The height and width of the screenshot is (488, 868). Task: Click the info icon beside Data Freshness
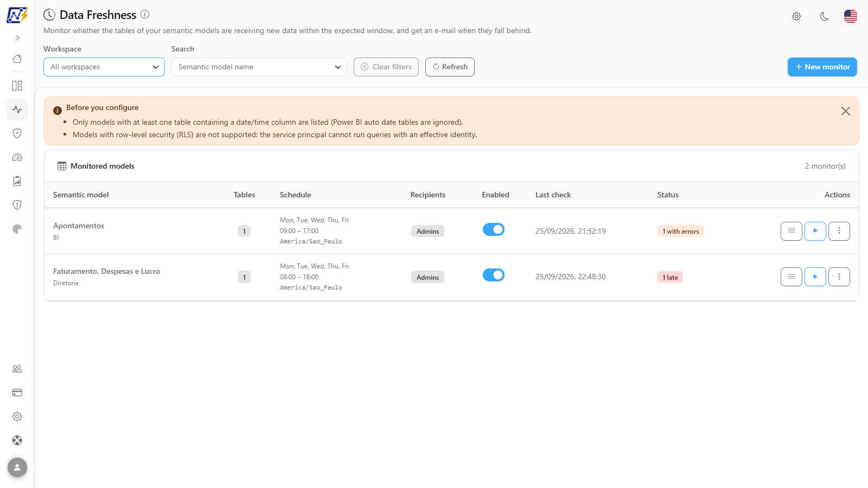tap(145, 14)
